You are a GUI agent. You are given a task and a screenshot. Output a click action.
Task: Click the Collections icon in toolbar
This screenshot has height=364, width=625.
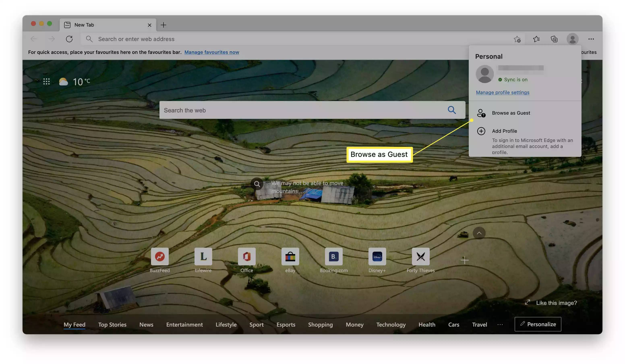pyautogui.click(x=554, y=39)
